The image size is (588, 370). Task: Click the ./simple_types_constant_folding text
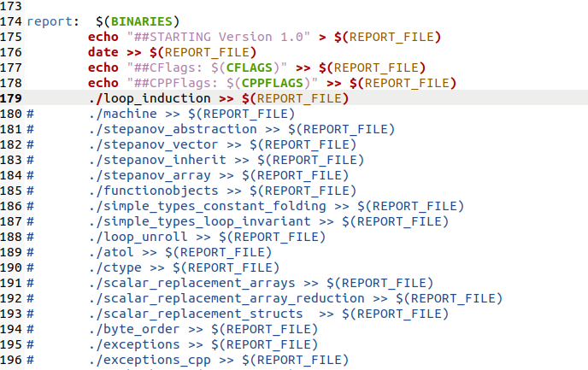pyautogui.click(x=208, y=206)
